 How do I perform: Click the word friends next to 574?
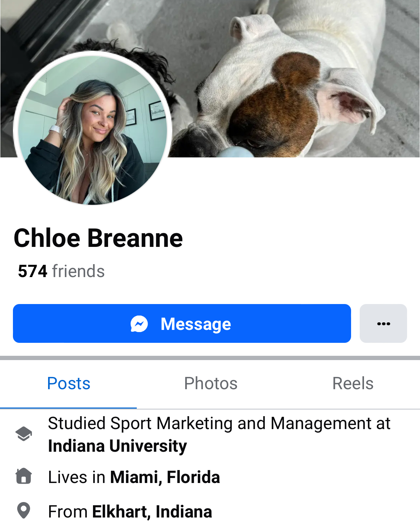click(x=78, y=271)
